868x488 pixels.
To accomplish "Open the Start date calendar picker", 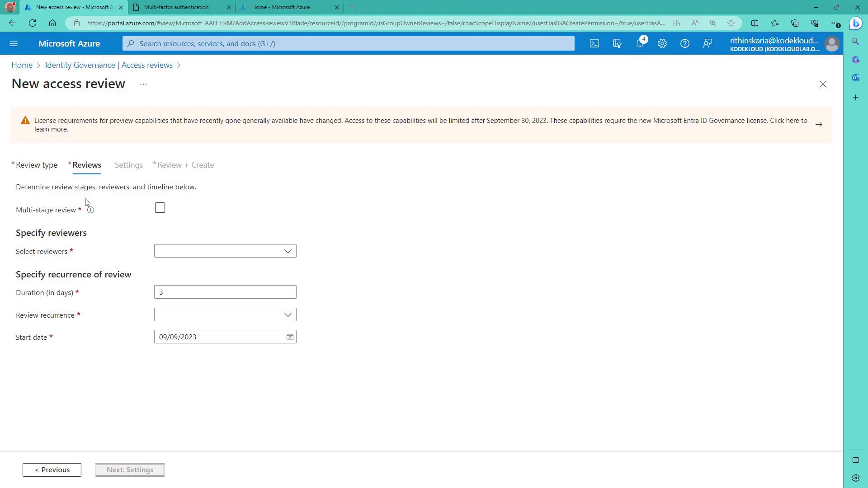I will click(x=290, y=337).
